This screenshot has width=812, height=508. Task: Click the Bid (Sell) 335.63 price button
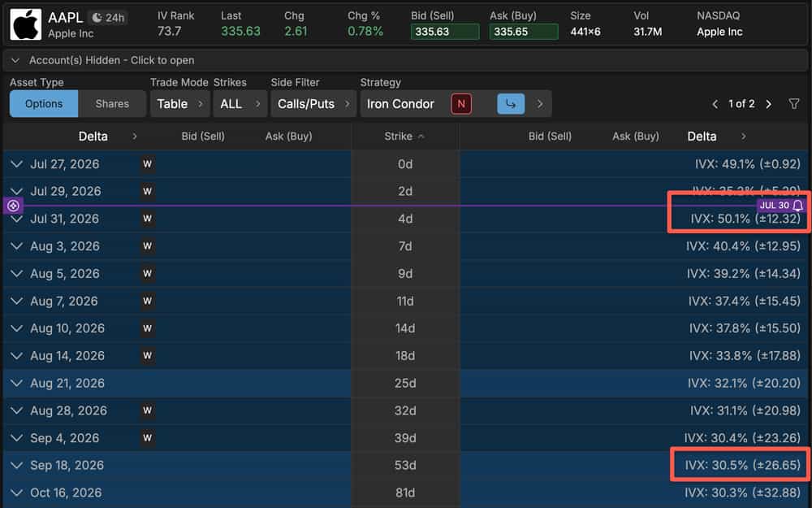pyautogui.click(x=445, y=32)
